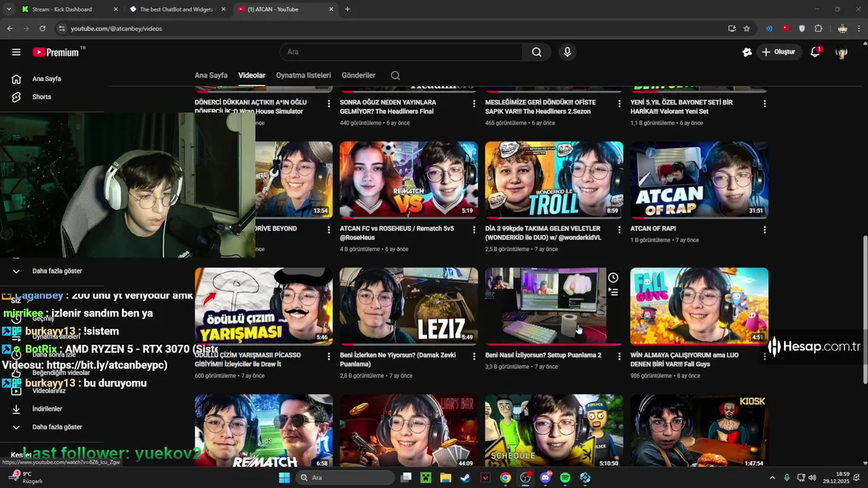Viewport: 868px width, 488px height.
Task: Open the TROLL thumbnail video
Action: coord(554,180)
